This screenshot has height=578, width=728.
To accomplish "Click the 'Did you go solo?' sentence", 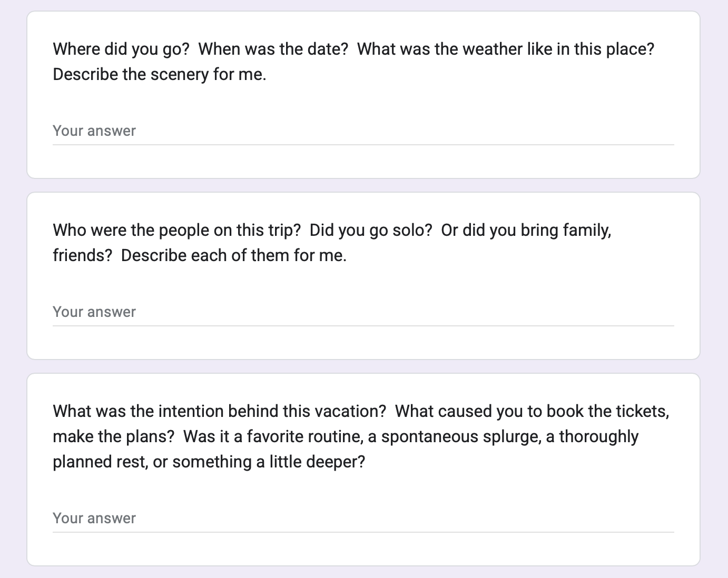I will coord(371,230).
